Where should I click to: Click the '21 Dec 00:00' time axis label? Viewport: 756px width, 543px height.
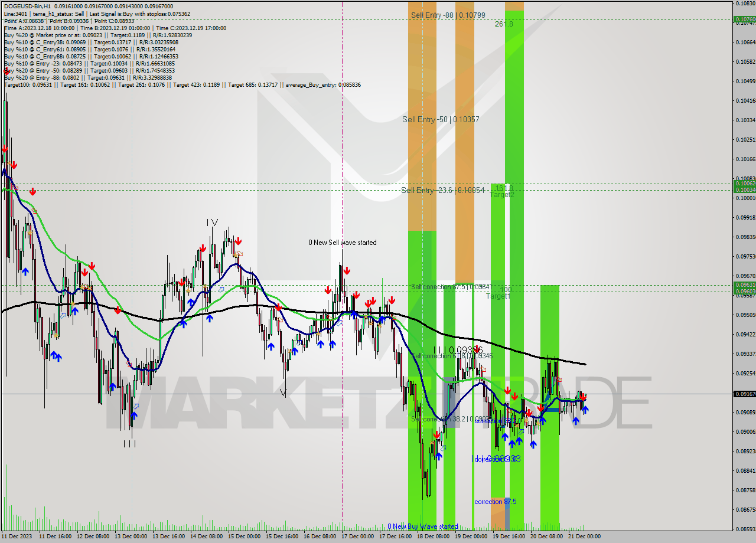coord(584,537)
